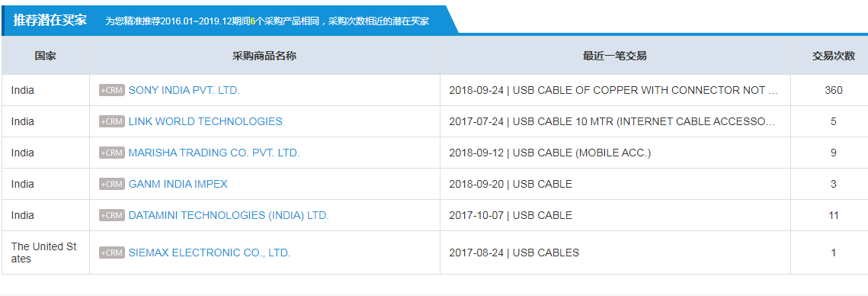Add GANM INDIA IMPEX to CRM
This screenshot has width=868, height=296.
[x=112, y=184]
